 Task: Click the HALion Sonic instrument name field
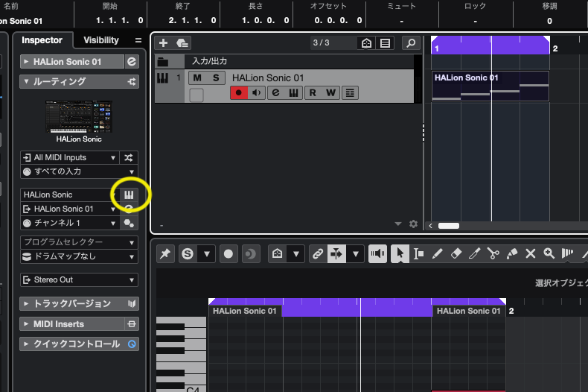pyautogui.click(x=70, y=195)
